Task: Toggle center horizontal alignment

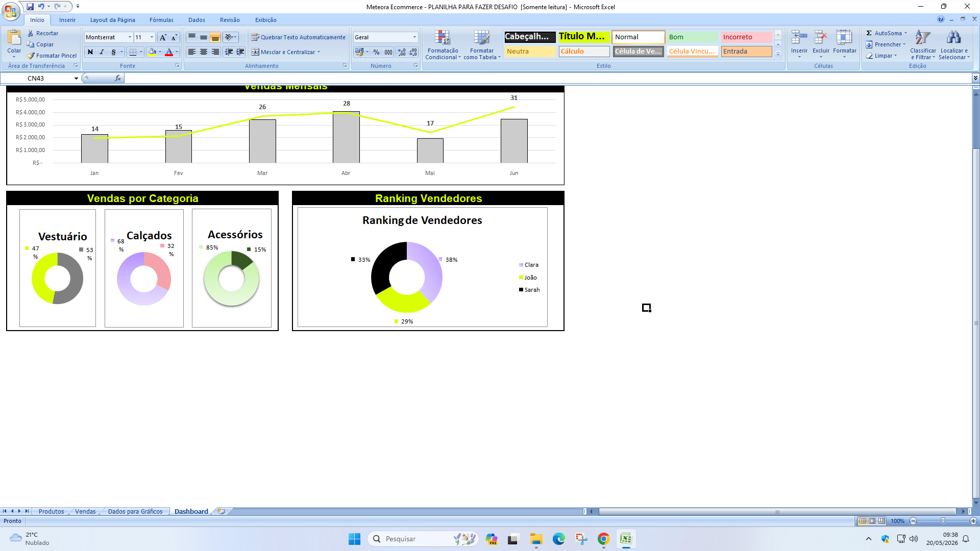Action: [x=204, y=52]
